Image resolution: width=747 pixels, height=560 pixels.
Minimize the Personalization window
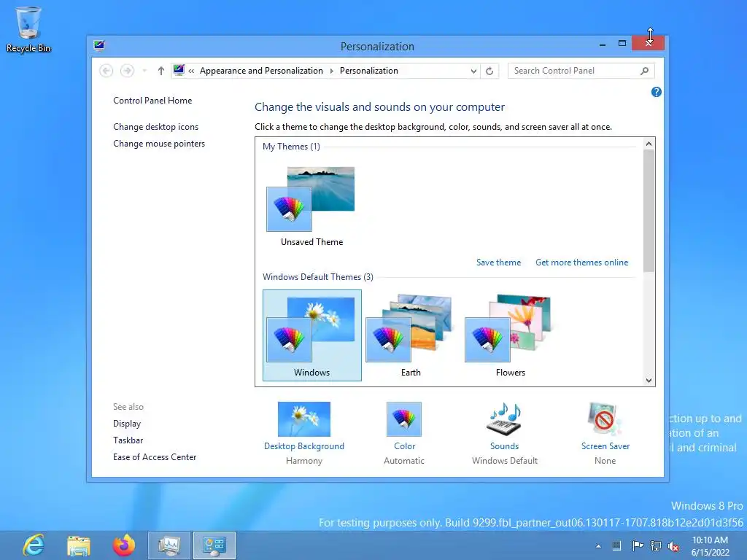click(602, 44)
